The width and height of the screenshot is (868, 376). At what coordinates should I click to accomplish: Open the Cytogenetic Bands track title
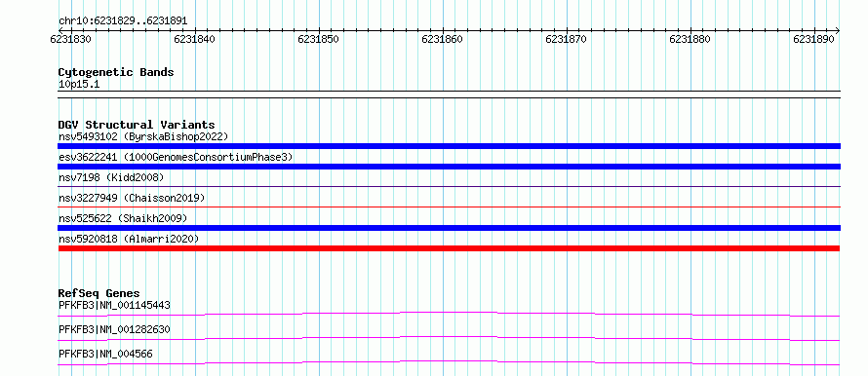tap(116, 72)
